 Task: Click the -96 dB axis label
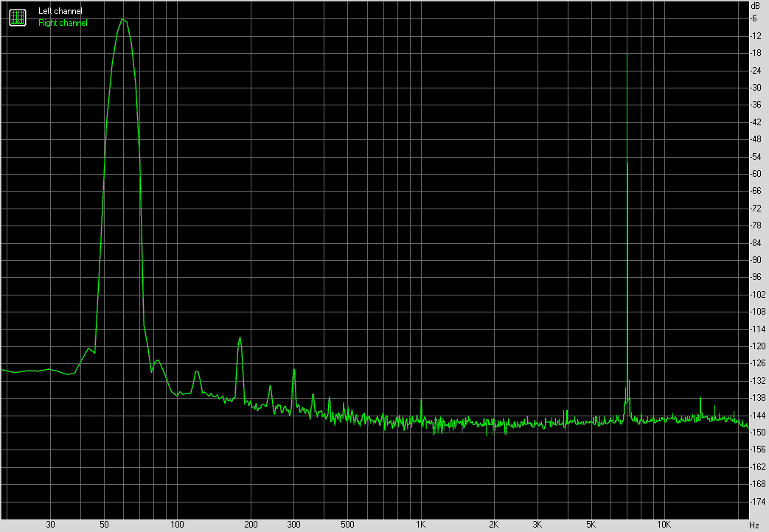756,277
